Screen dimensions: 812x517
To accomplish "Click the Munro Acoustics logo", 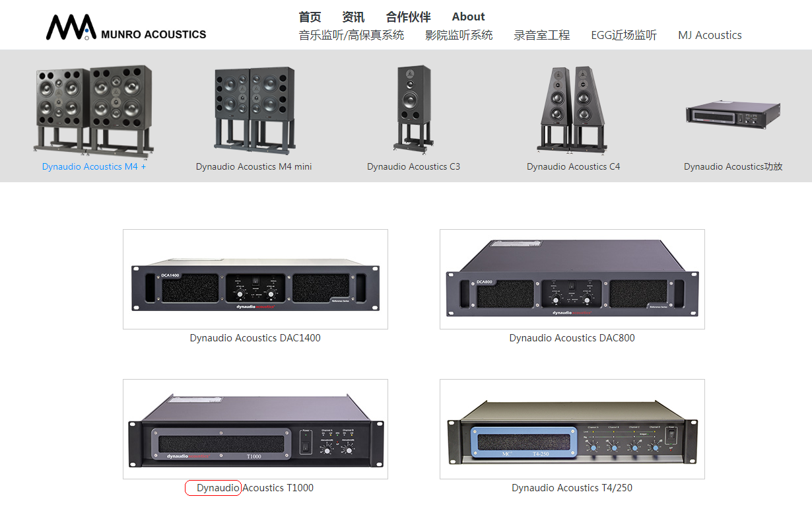I will tap(126, 27).
